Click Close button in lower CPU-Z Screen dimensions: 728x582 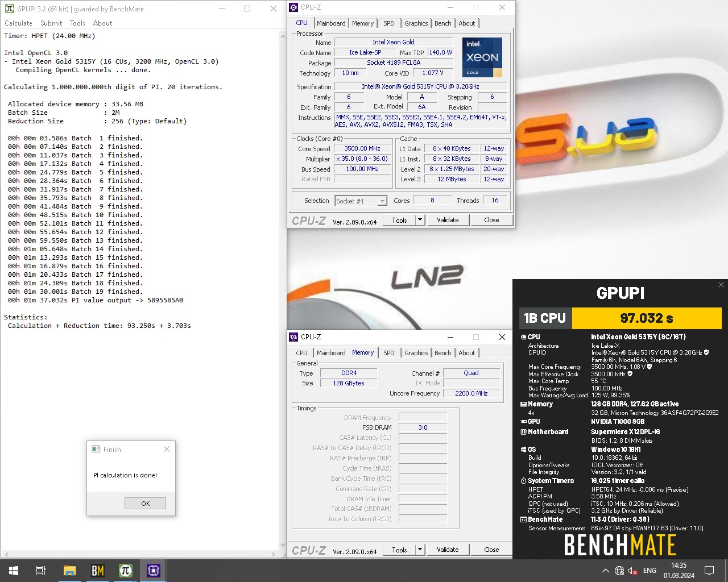click(491, 550)
